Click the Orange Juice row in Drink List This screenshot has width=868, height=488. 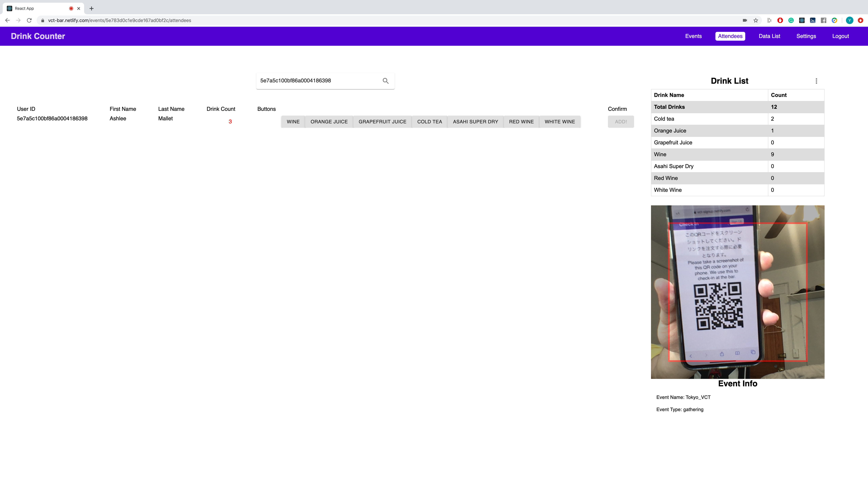coord(737,131)
